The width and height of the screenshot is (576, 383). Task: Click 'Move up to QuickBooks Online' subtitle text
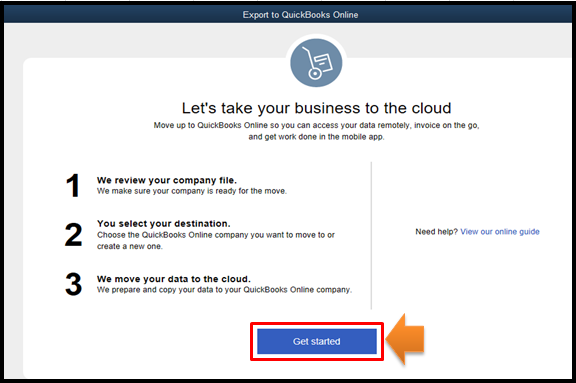pos(316,131)
